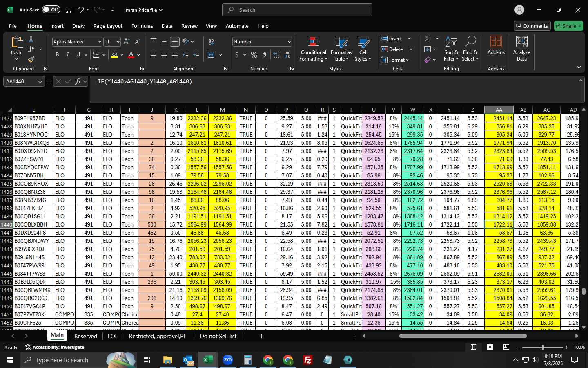Click the Zoom In plus button
The image size is (588, 368).
click(x=566, y=347)
